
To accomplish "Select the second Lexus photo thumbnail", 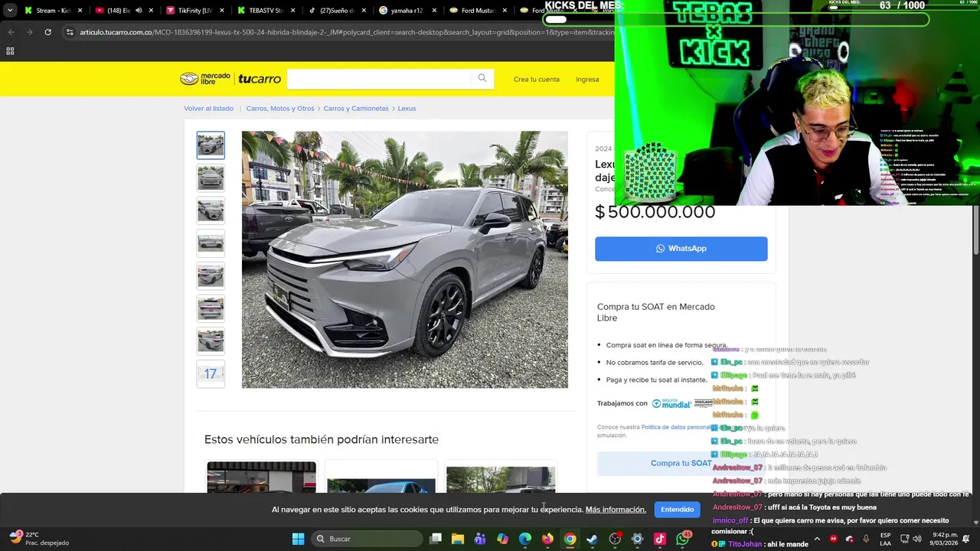I will 211,178.
